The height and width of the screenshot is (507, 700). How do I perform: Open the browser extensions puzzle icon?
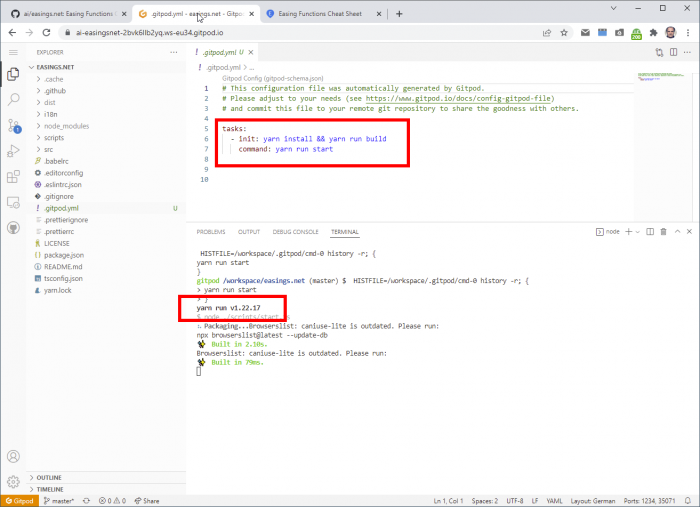(x=654, y=33)
